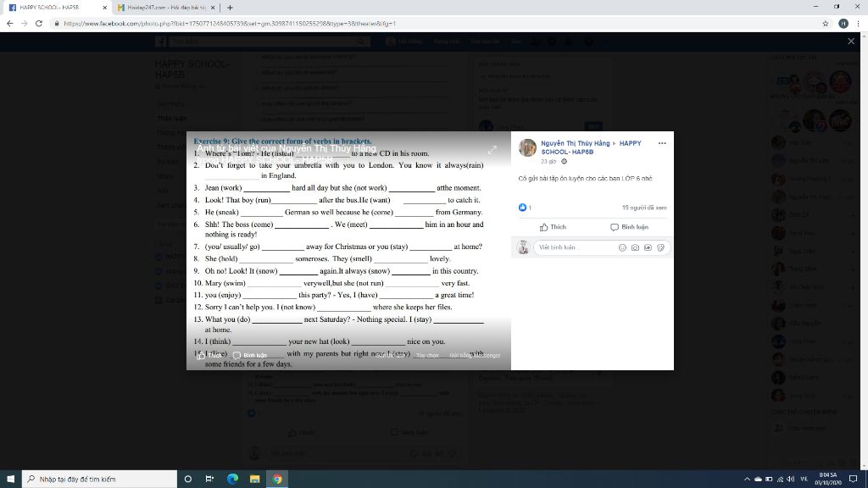Insert an emoji into the comment

click(x=622, y=247)
